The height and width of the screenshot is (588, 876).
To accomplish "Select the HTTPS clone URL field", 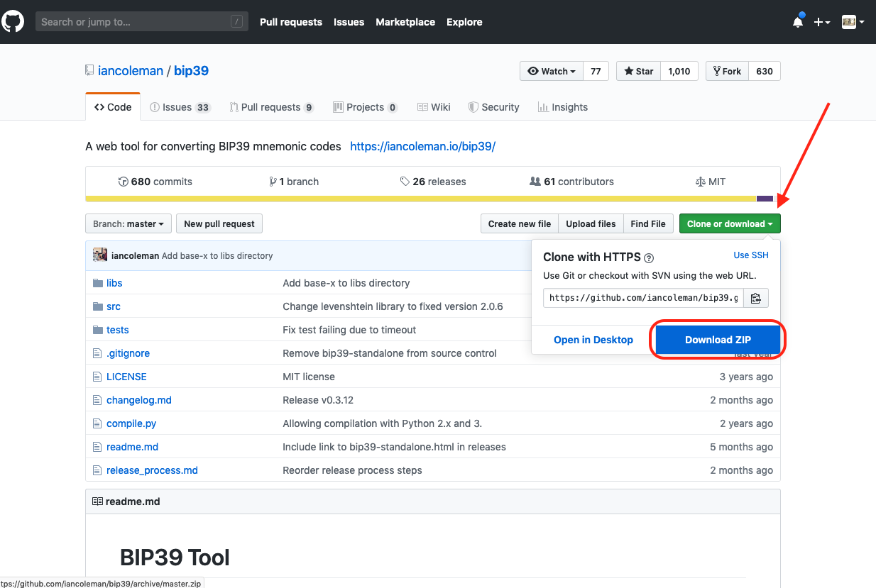I will (x=643, y=298).
